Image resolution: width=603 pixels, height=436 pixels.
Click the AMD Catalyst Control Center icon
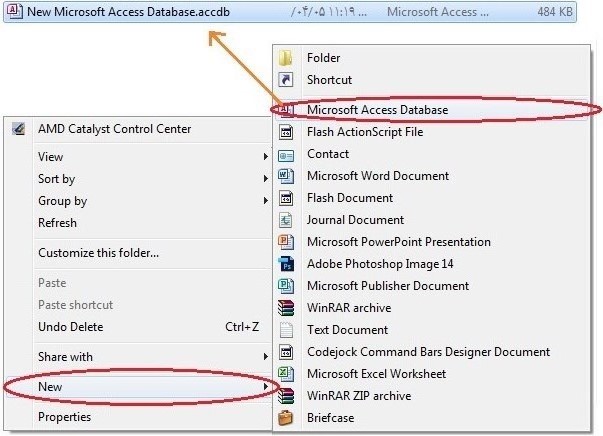(18, 129)
